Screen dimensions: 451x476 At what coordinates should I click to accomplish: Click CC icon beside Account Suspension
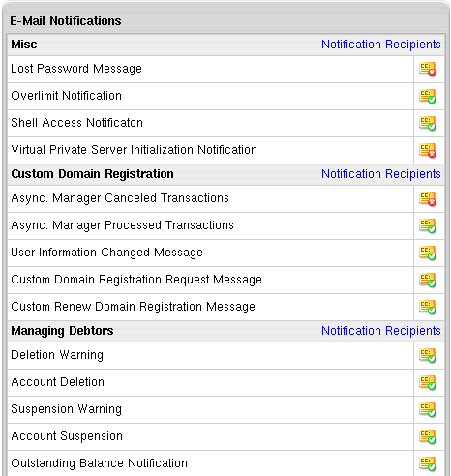pyautogui.click(x=428, y=436)
